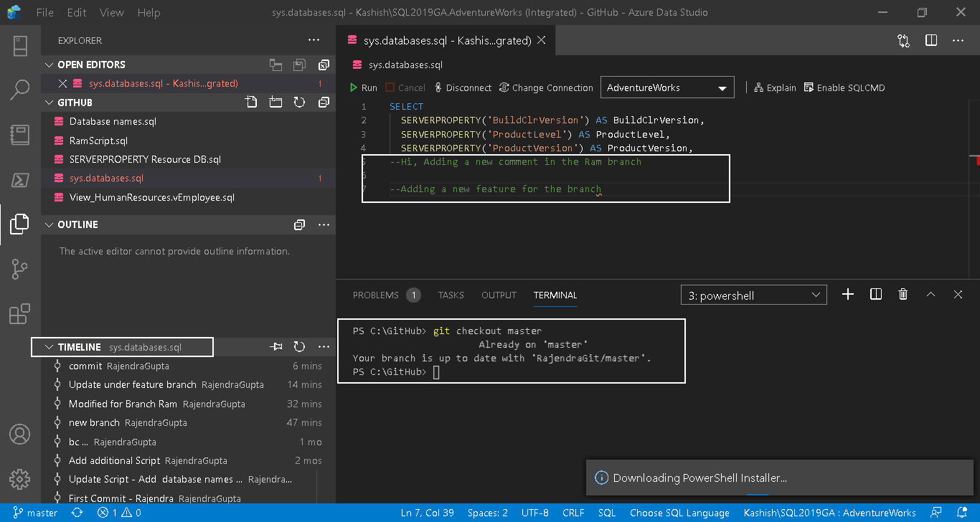The image size is (980, 522).
Task: Kill terminal with the trash icon
Action: point(903,295)
